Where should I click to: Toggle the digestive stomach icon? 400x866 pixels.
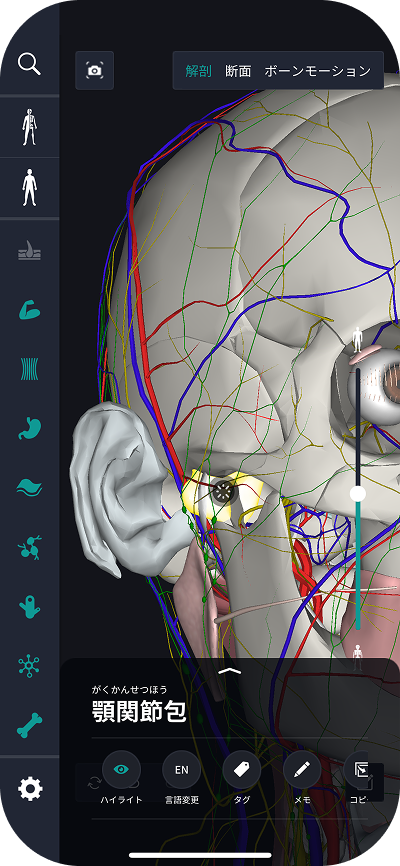pos(29,428)
